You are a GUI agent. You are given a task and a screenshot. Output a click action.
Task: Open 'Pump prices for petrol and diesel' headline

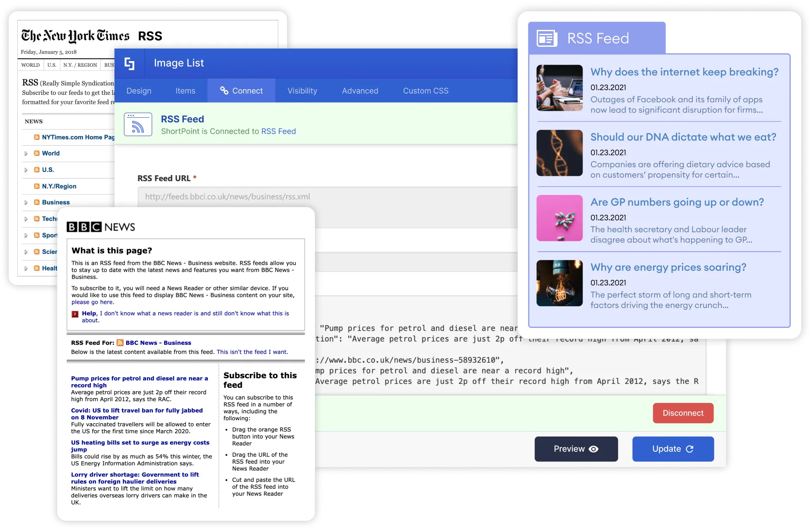click(x=139, y=382)
